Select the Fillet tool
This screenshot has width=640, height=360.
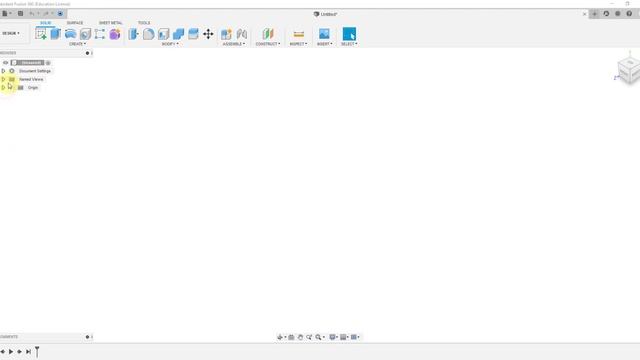[x=149, y=34]
